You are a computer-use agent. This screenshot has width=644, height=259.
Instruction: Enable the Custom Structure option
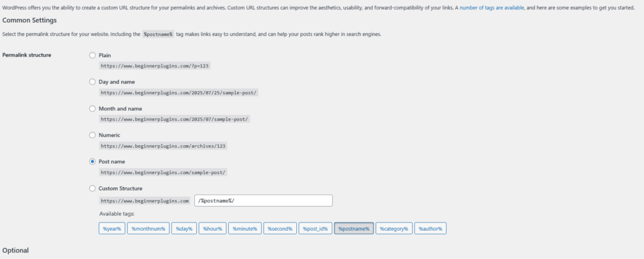[x=92, y=189]
